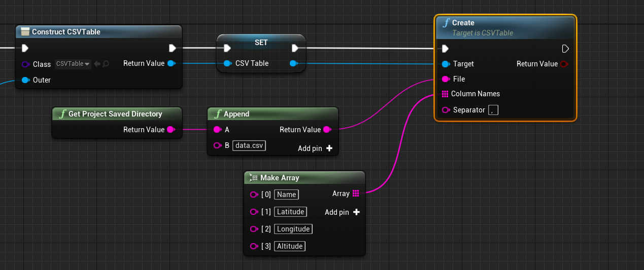Click the execution output pin on Create node
The width and height of the screenshot is (644, 270).
click(x=565, y=49)
